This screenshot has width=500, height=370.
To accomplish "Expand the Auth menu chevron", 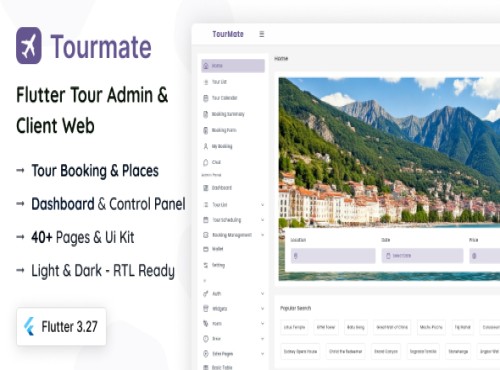I will (262, 294).
